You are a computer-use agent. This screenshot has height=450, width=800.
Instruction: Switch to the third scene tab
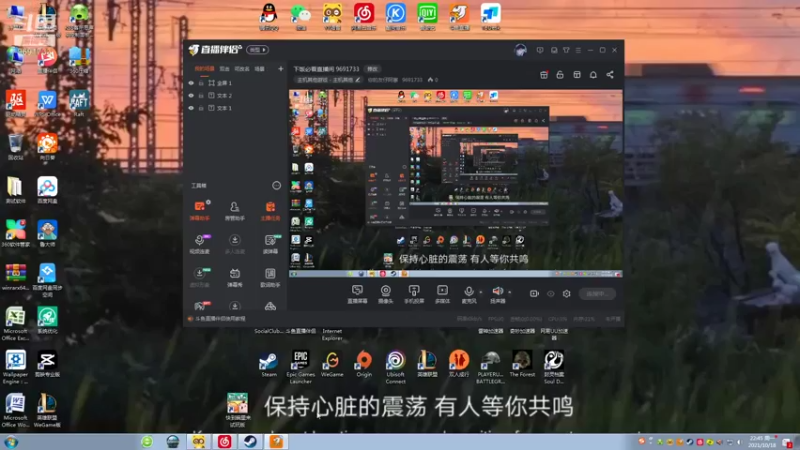click(x=242, y=69)
